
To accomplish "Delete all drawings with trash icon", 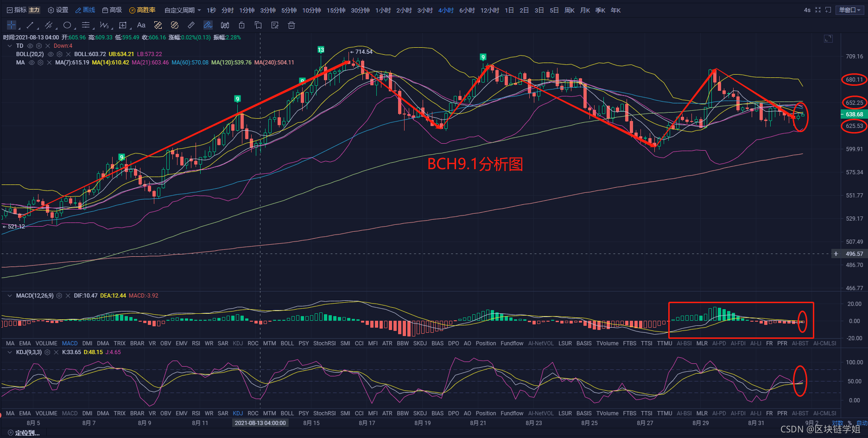I will 291,25.
